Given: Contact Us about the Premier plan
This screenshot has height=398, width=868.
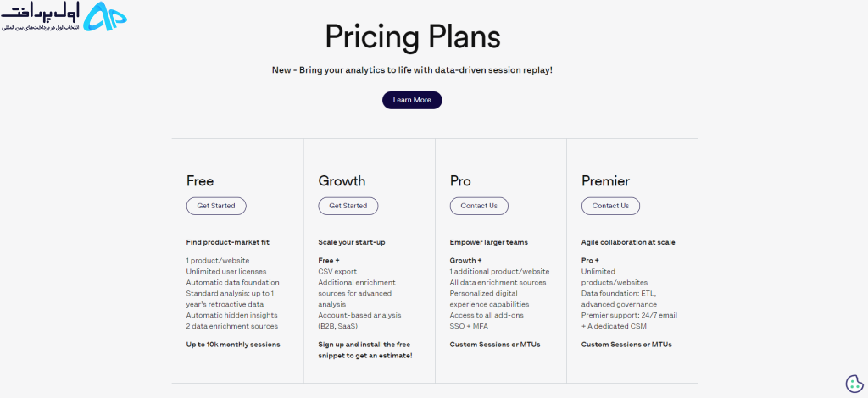Looking at the screenshot, I should click(610, 206).
